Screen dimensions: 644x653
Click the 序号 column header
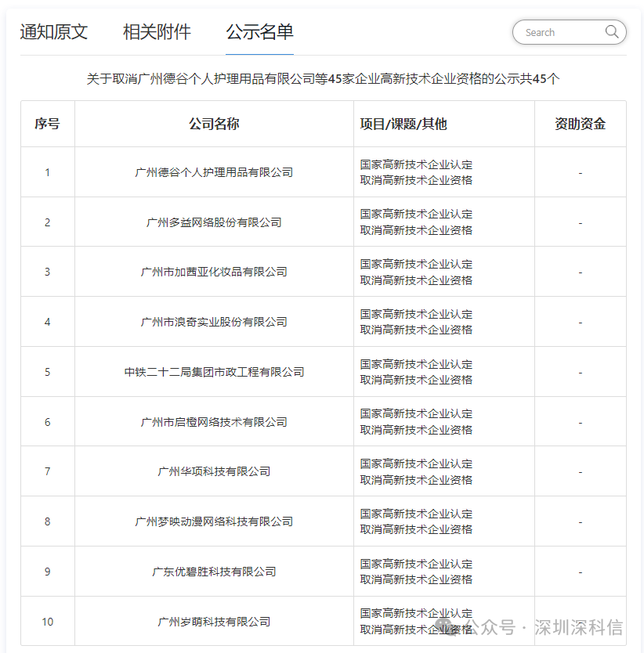[x=47, y=123]
